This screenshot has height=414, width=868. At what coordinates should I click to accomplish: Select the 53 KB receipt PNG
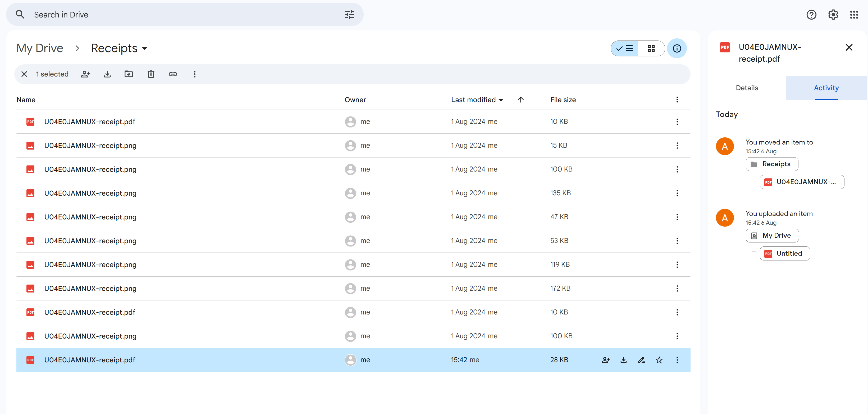tap(353, 241)
